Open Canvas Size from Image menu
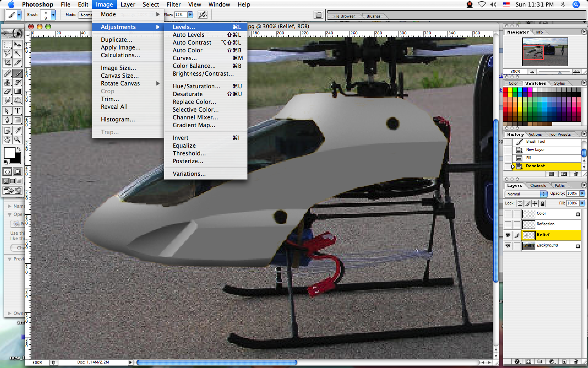The height and width of the screenshot is (368, 588). click(x=128, y=76)
